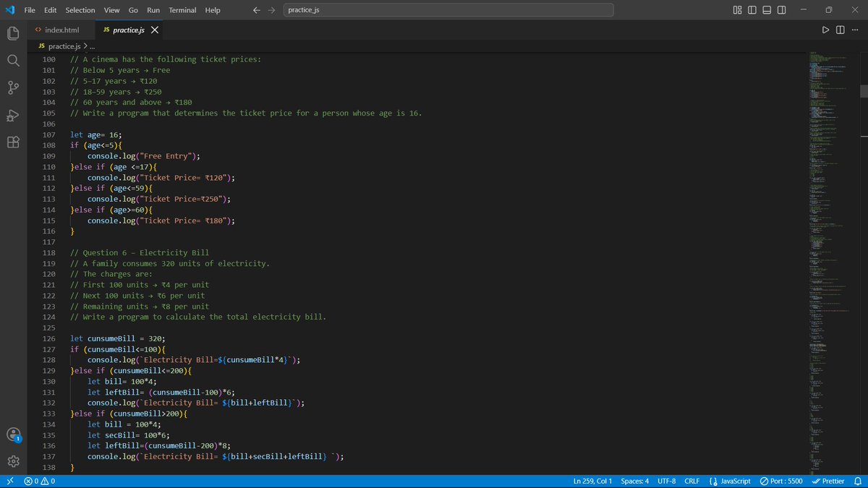Image resolution: width=868 pixels, height=488 pixels.
Task: Click the "Next 100 units → ₹6 per unit" comment
Action: [x=137, y=296]
